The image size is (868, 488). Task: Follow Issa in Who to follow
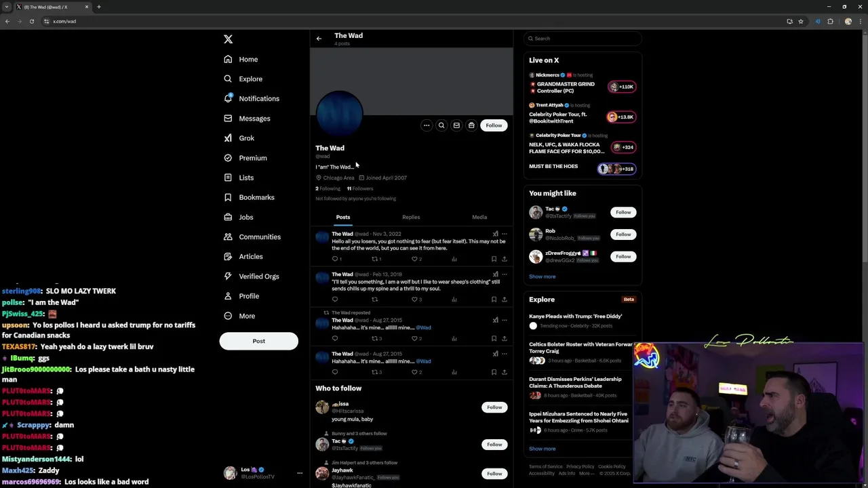tap(494, 407)
